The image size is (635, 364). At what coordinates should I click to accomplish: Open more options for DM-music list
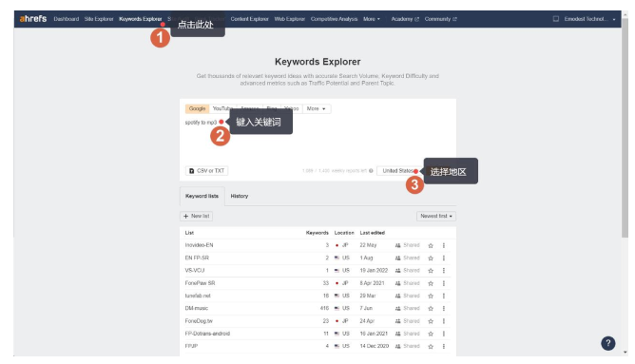pos(444,309)
